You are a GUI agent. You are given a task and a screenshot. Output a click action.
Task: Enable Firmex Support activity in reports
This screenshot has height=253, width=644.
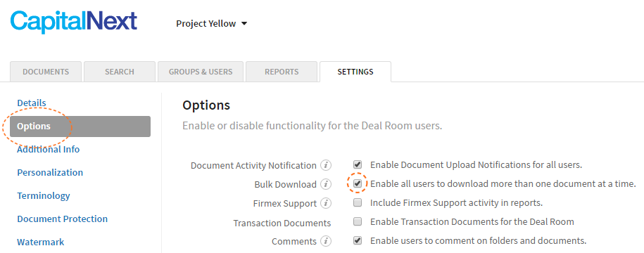(358, 202)
